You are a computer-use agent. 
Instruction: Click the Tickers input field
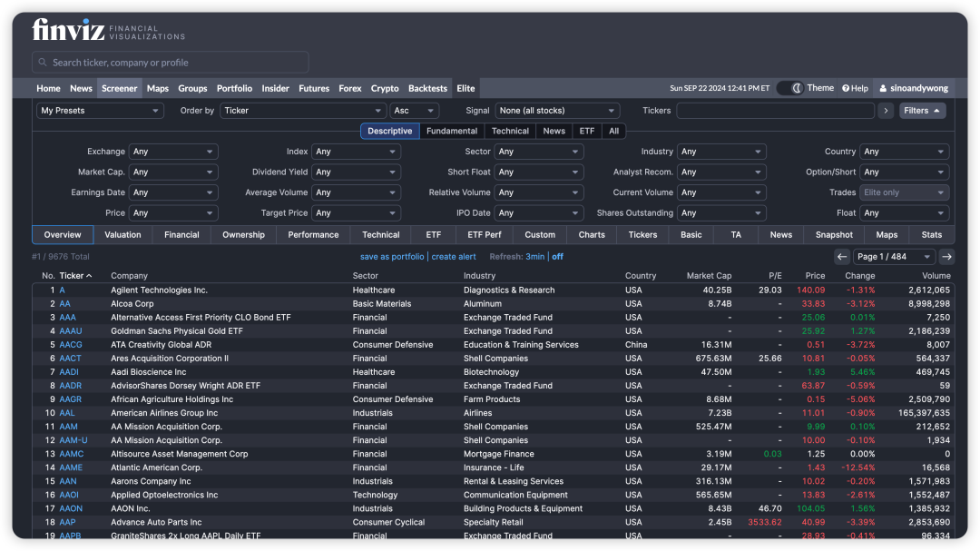click(x=775, y=111)
